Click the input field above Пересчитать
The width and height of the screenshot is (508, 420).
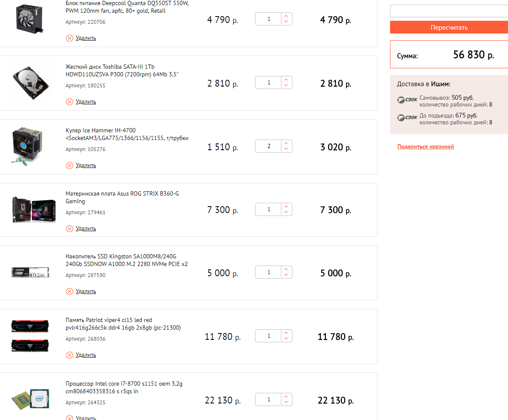point(449,11)
